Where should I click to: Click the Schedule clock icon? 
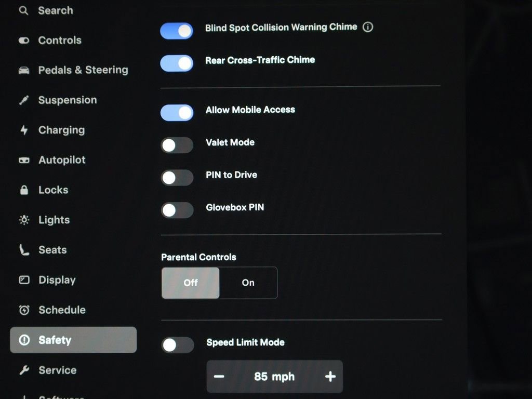(x=23, y=310)
